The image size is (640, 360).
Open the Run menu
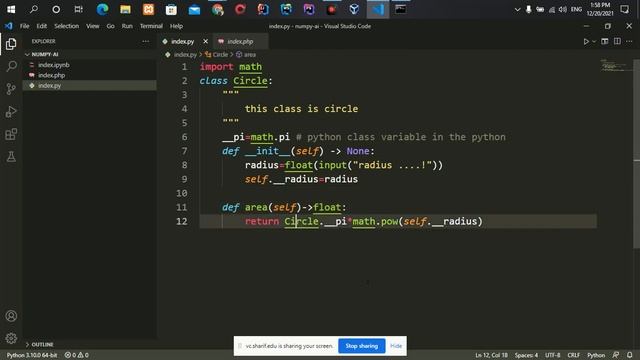[127, 26]
